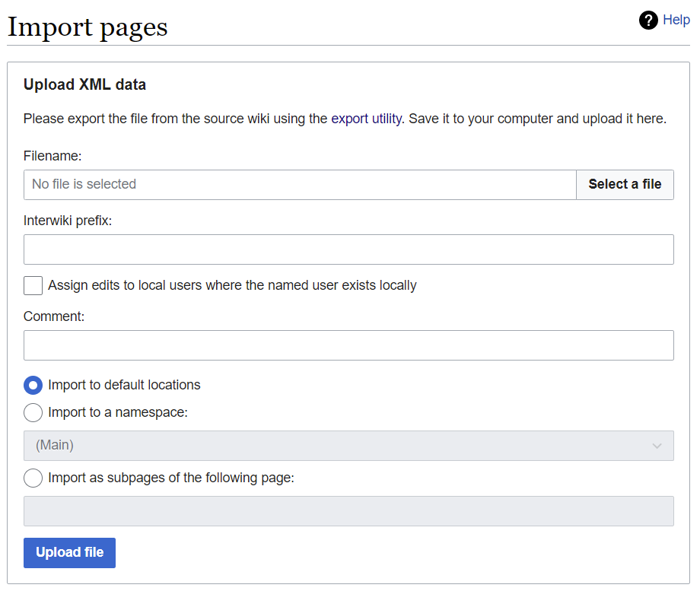Click the Help question mark icon
This screenshot has width=700, height=591.
(x=648, y=21)
